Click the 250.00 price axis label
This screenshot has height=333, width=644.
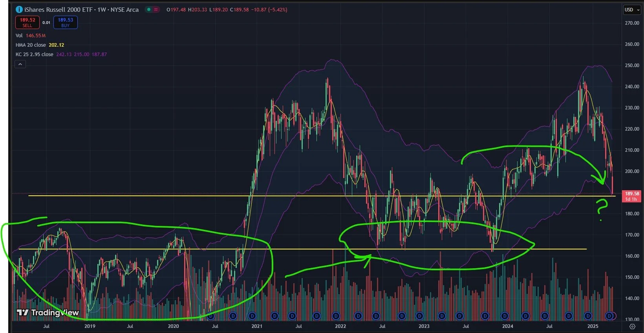point(632,66)
